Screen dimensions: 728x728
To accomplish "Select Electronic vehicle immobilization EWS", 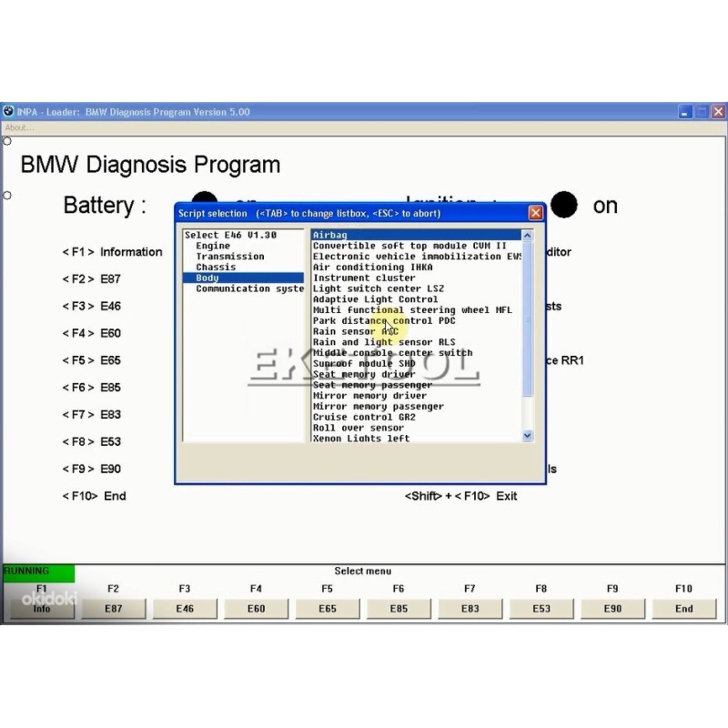I will (x=417, y=257).
